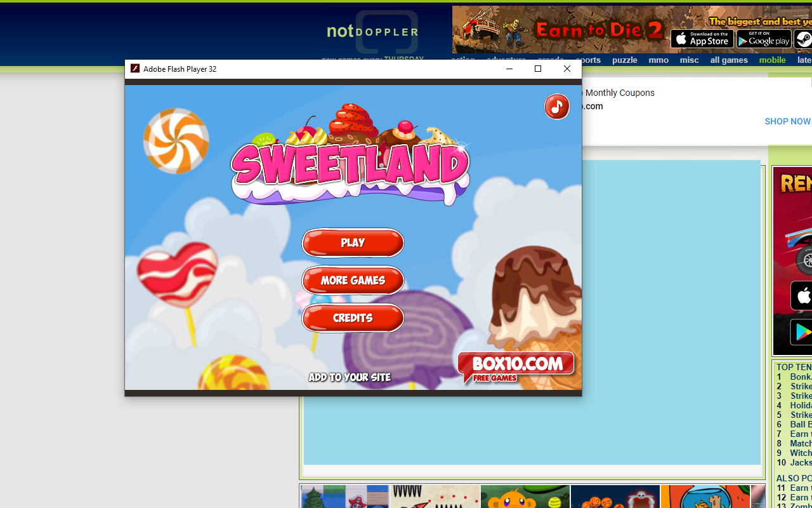Image resolution: width=812 pixels, height=508 pixels.
Task: Maximize the Adobe Flash Player window
Action: (538, 69)
